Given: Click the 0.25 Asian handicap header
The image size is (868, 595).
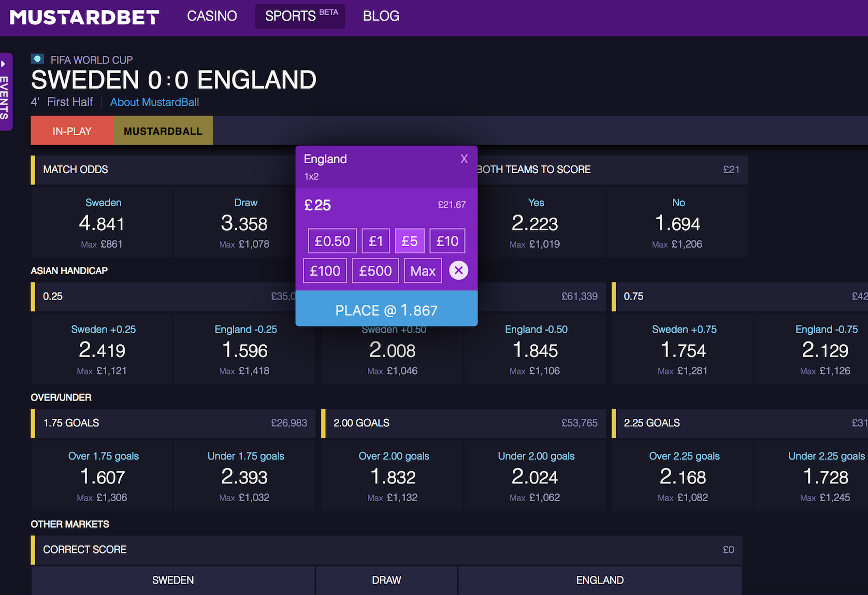Looking at the screenshot, I should pyautogui.click(x=163, y=296).
